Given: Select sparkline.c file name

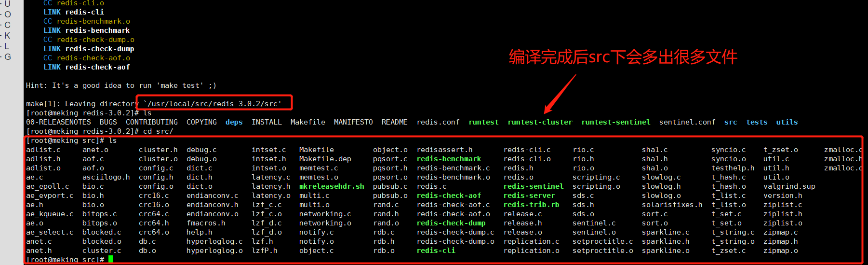Looking at the screenshot, I should click(666, 232).
